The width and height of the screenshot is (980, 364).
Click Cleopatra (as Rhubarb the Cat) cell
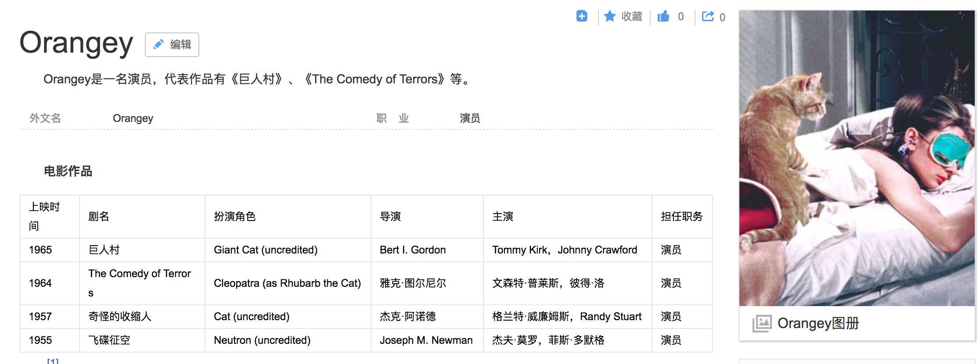pyautogui.click(x=287, y=283)
